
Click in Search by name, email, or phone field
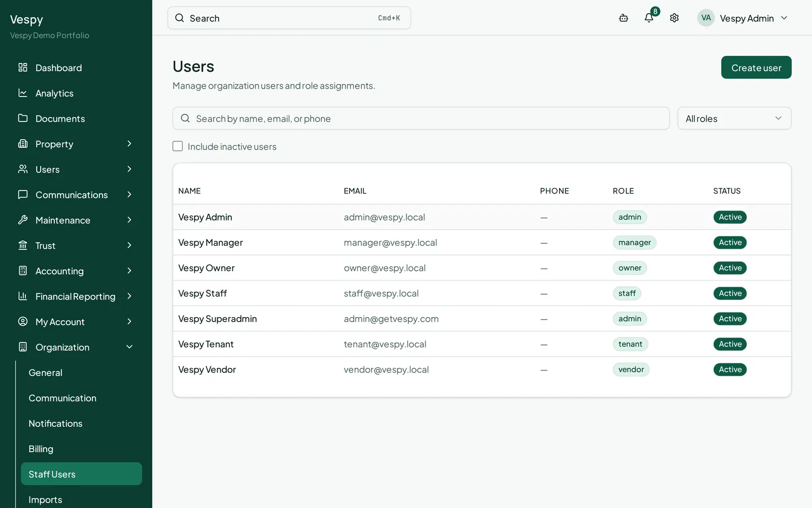(421, 118)
